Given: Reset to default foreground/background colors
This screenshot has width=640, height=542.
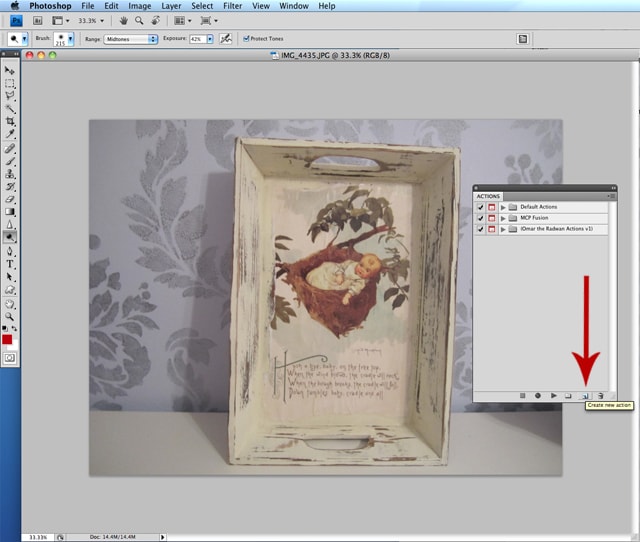Looking at the screenshot, I should click(5, 328).
